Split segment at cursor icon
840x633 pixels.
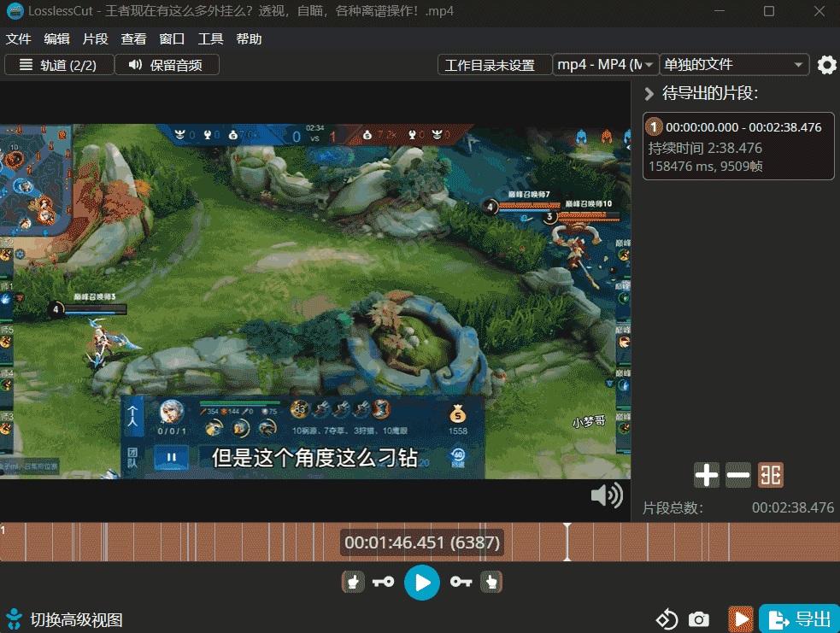point(771,475)
